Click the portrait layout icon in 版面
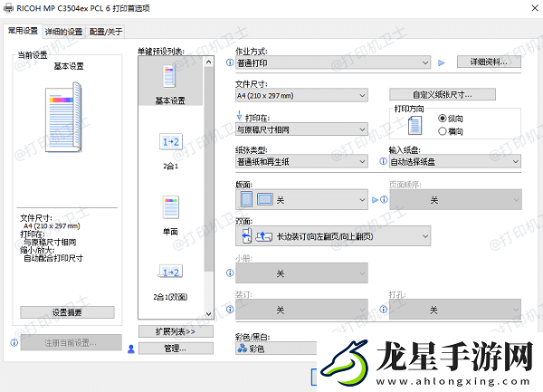 [x=246, y=199]
